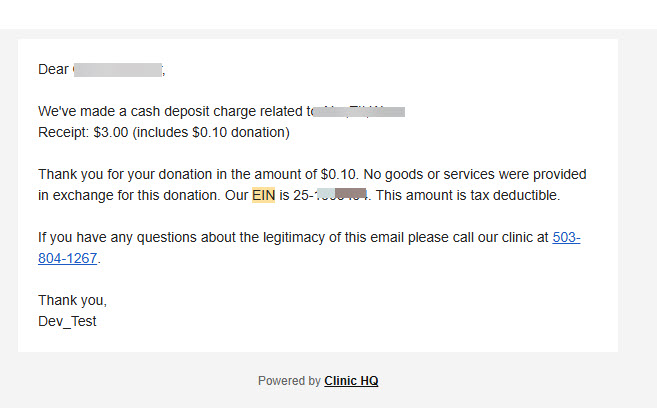Click the 'Receipt: $3.00' text

point(81,132)
